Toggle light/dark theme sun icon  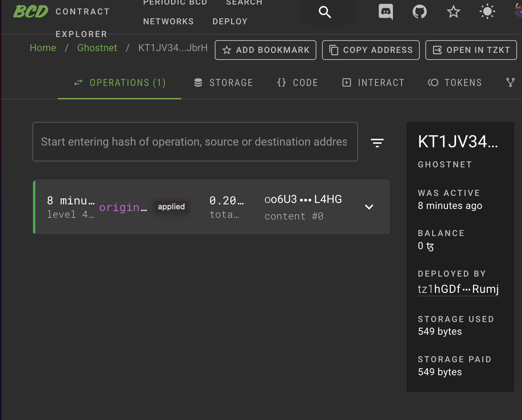pyautogui.click(x=487, y=12)
